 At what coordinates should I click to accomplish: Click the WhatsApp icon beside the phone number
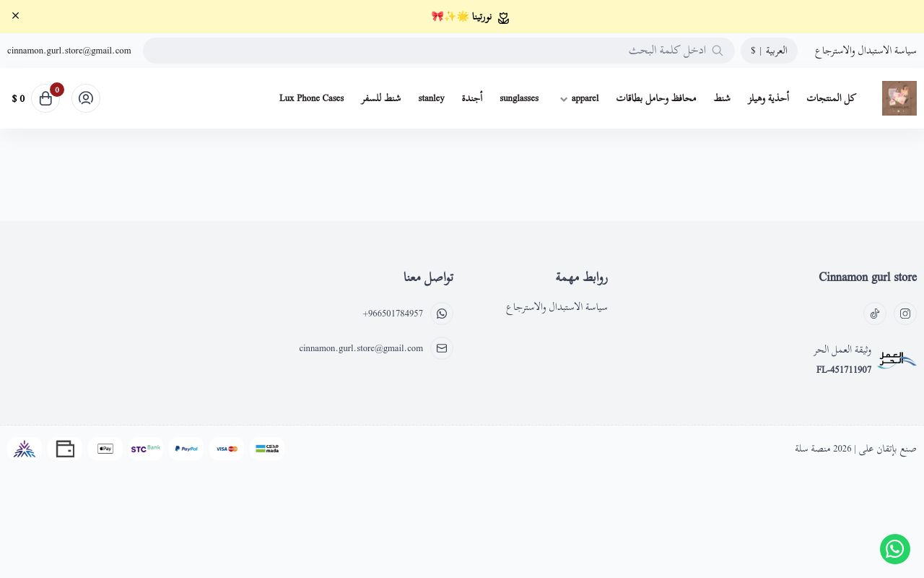coord(442,314)
